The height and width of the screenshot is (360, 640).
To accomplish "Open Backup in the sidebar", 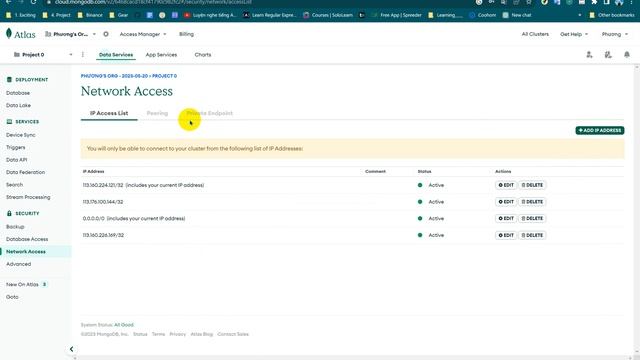I will pos(15,227).
